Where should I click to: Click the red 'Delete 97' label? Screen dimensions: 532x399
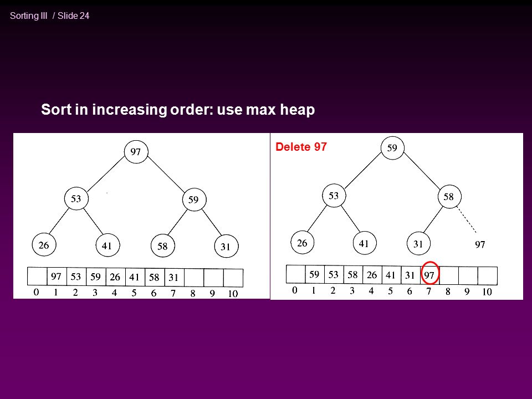click(301, 146)
